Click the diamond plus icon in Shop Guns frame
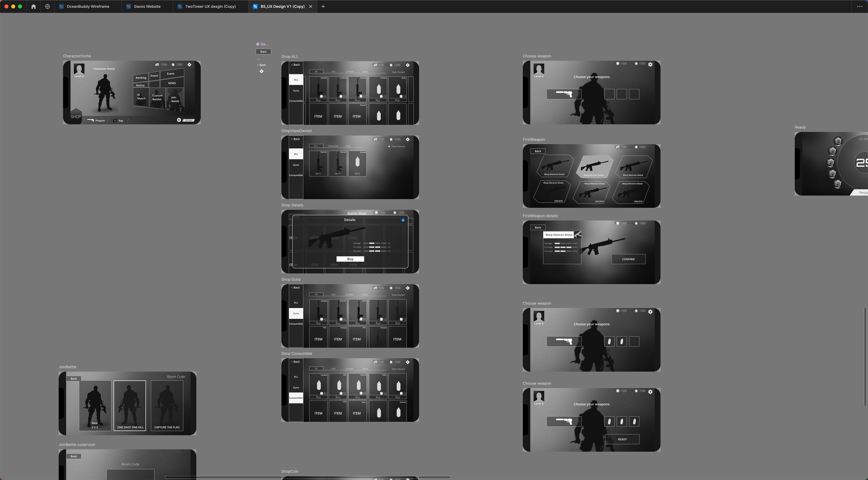 tap(408, 288)
